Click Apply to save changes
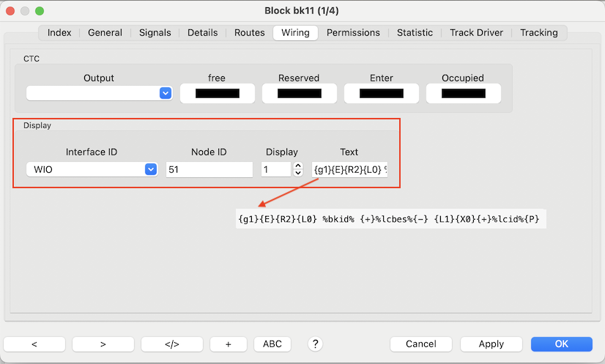The height and width of the screenshot is (364, 605). 491,344
